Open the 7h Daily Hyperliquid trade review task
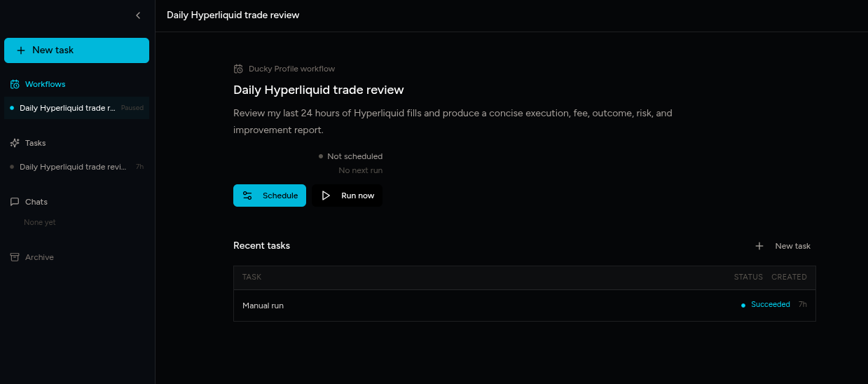The image size is (868, 384). pos(76,167)
